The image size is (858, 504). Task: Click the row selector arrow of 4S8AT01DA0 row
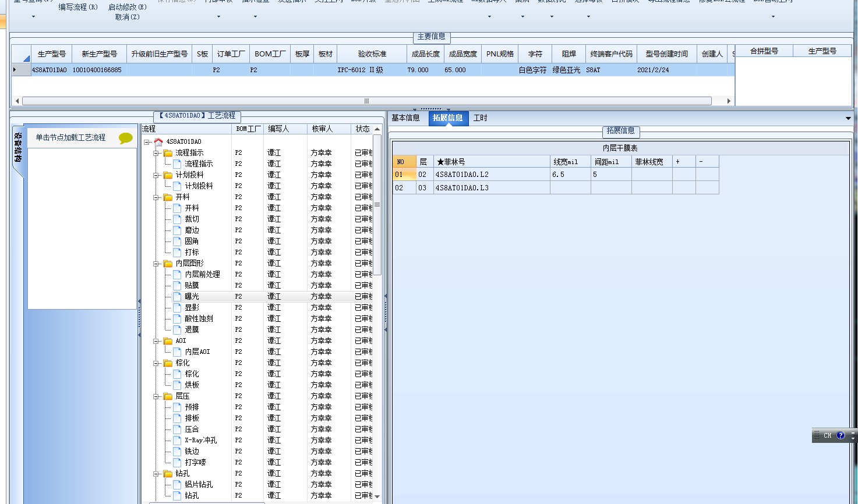[x=20, y=70]
